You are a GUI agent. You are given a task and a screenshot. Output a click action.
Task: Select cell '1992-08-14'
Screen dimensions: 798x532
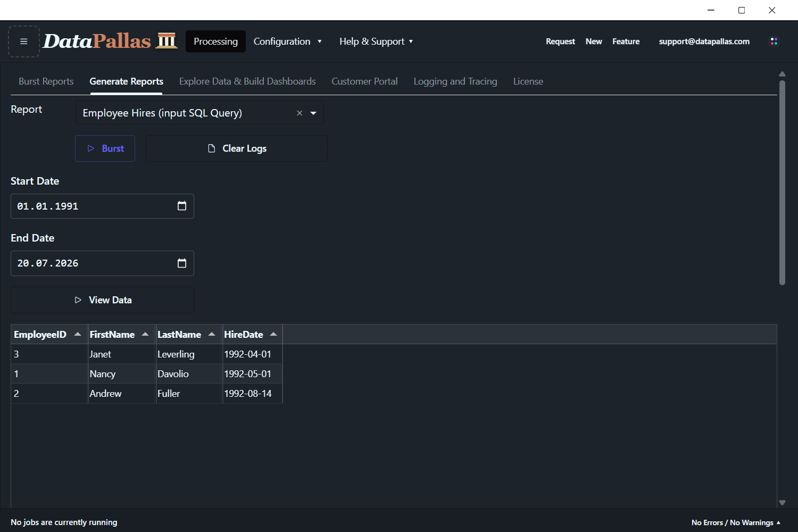point(252,394)
